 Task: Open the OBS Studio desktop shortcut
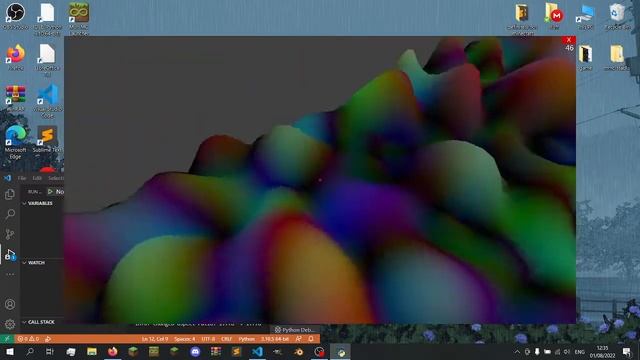click(x=16, y=16)
